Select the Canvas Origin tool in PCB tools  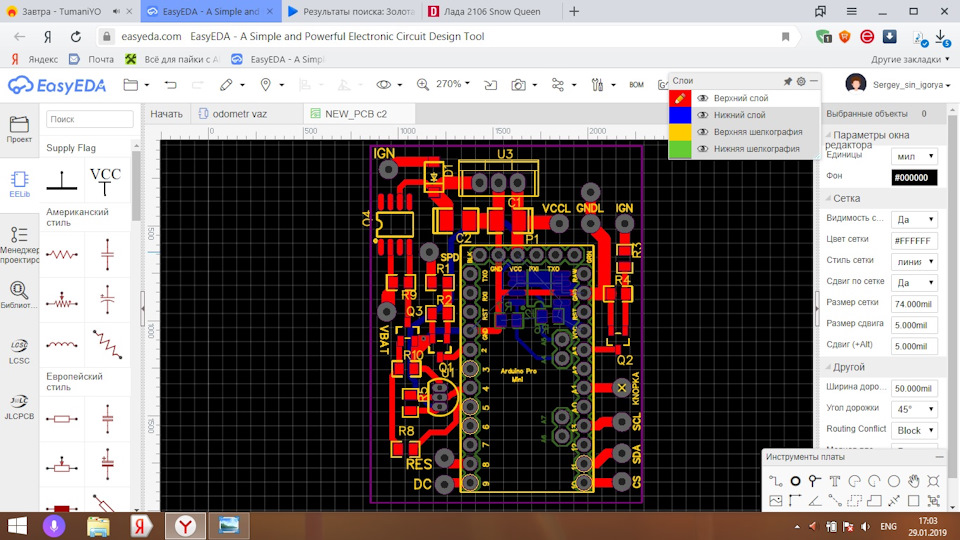[795, 501]
